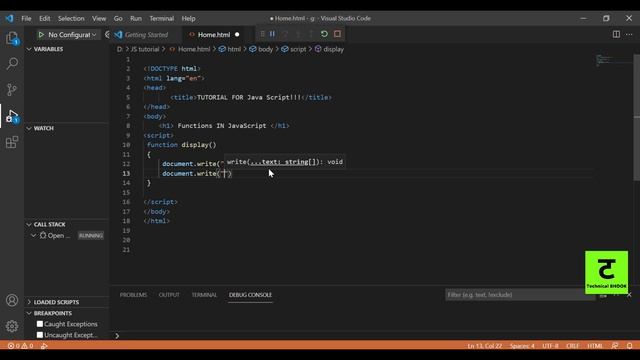Click 'Spaces: 4' in status bar
This screenshot has width=640, height=360.
pyautogui.click(x=522, y=346)
